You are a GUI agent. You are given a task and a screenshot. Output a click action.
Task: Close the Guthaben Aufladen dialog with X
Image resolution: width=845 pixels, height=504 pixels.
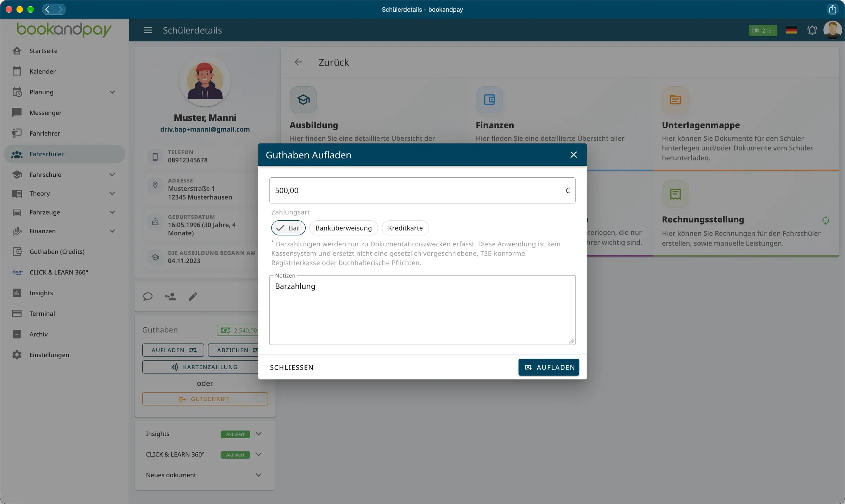click(x=574, y=155)
